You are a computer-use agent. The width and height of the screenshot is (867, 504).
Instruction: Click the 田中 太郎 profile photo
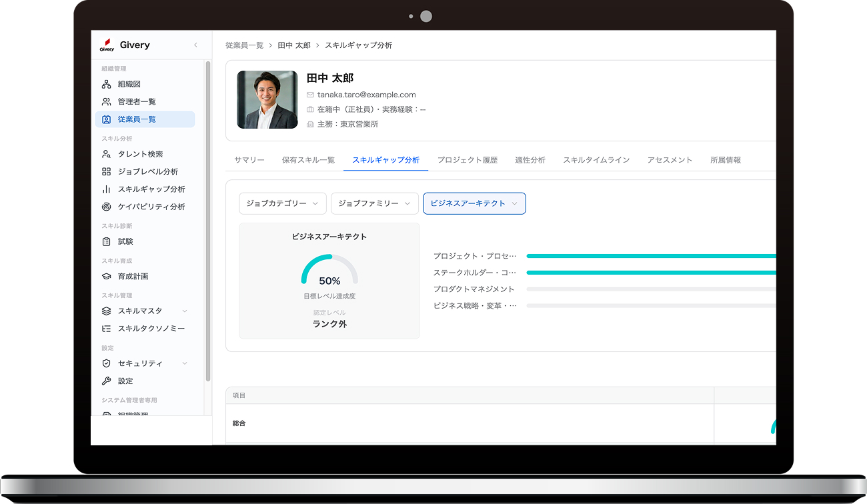click(x=267, y=100)
